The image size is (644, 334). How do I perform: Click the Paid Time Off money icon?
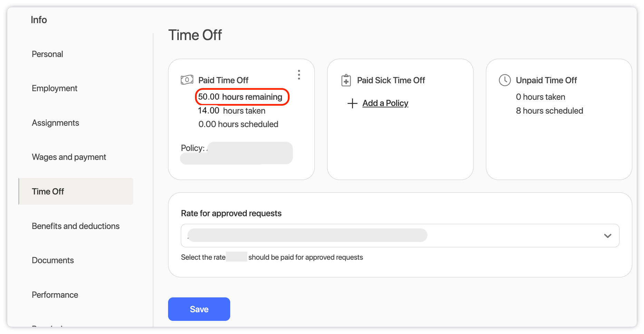click(x=187, y=80)
